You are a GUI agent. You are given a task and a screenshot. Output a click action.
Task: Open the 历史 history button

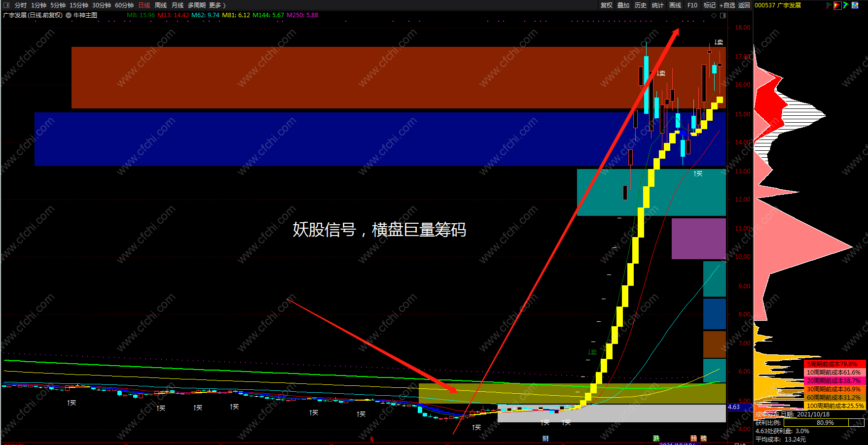641,5
